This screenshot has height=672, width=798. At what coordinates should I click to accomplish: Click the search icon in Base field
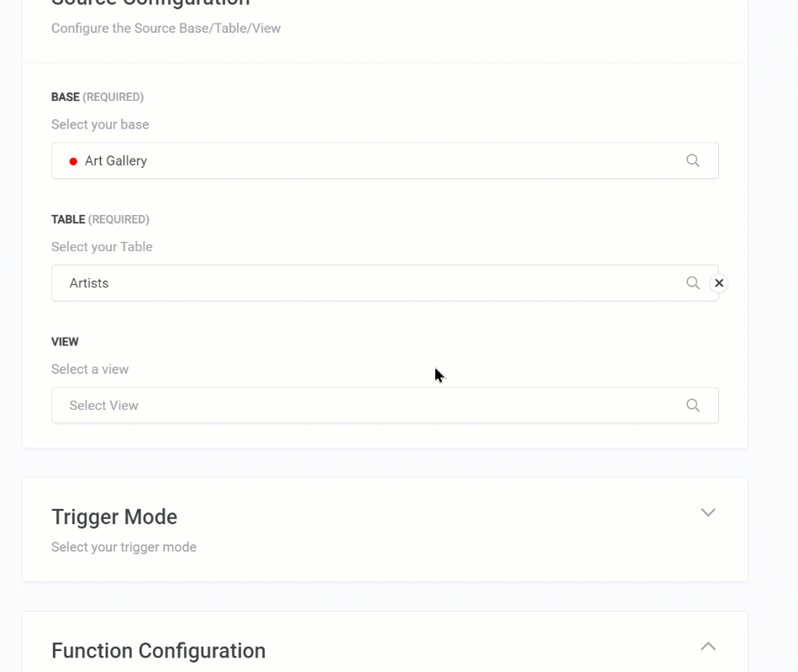point(692,160)
